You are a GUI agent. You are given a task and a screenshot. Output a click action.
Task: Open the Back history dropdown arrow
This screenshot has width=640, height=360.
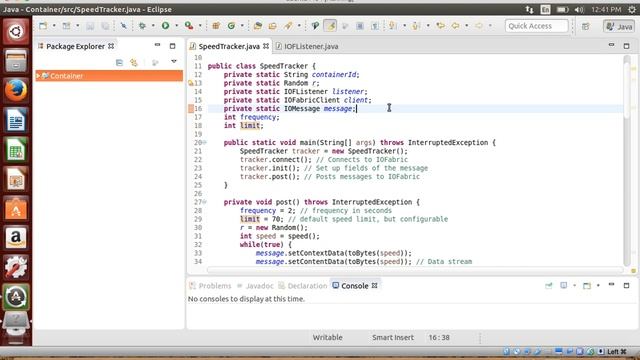click(467, 26)
